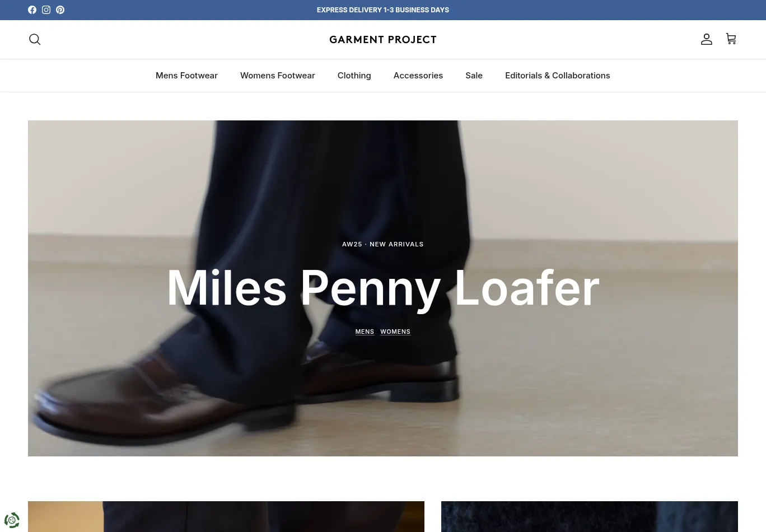766x532 pixels.
Task: Click the Miles Penny Loafer headline
Action: [383, 288]
